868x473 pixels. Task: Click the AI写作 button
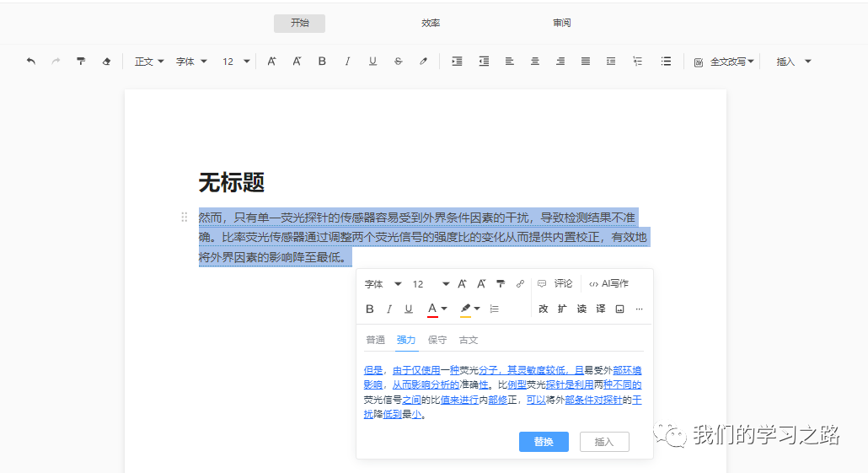[608, 283]
